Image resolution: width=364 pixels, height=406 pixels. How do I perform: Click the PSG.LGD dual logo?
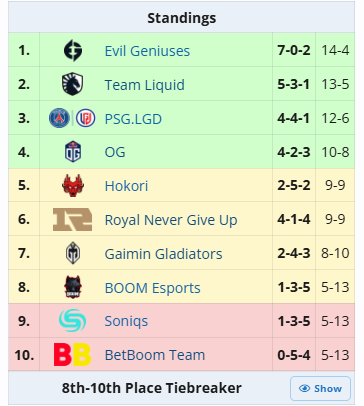coord(72,118)
